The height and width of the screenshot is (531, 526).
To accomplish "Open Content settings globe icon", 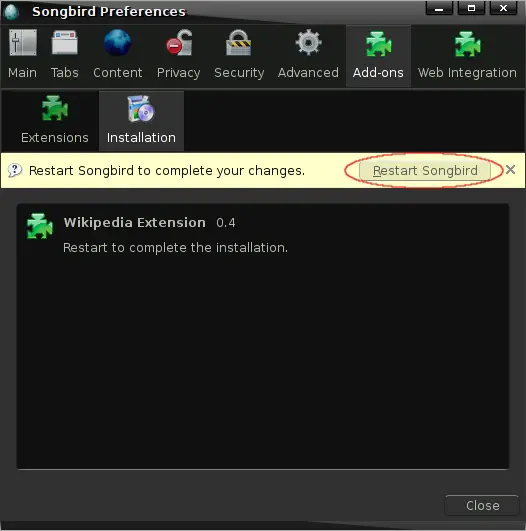I will (x=117, y=43).
